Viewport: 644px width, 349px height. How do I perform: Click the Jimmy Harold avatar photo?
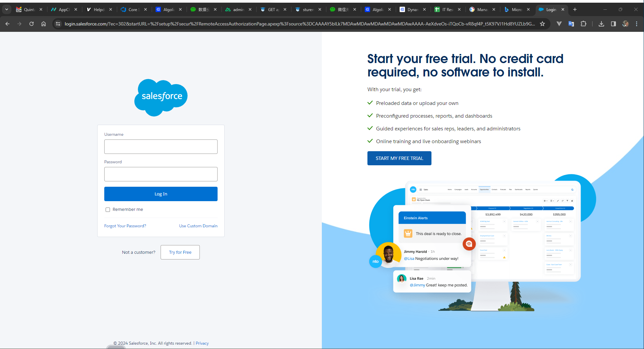coord(389,255)
